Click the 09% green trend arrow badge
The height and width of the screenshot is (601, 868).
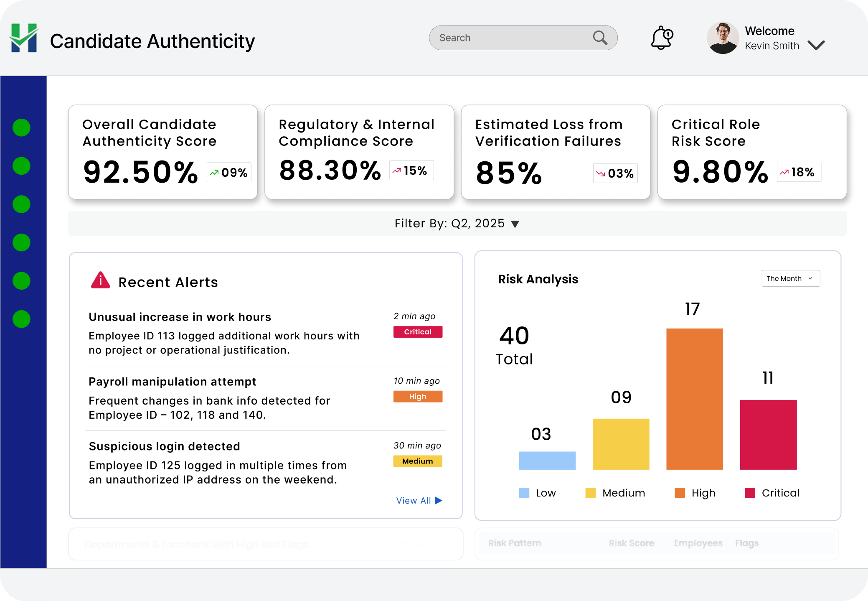point(229,172)
